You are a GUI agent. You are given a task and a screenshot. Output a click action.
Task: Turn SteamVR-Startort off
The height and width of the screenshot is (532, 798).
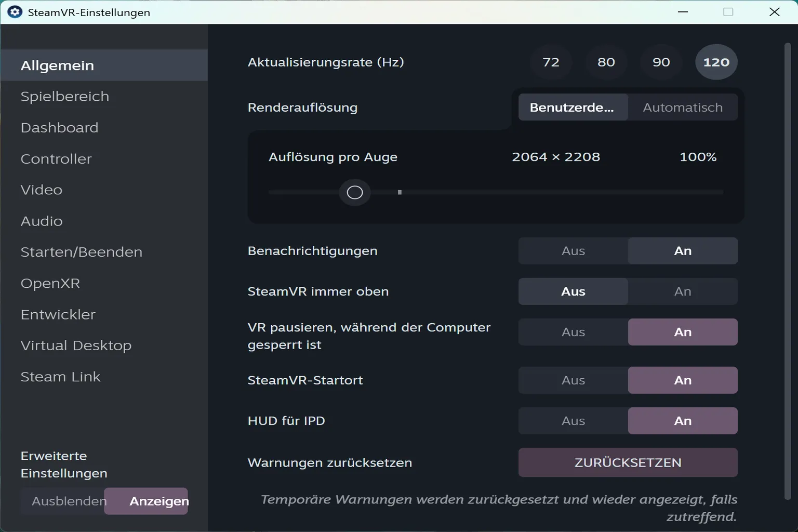point(573,380)
